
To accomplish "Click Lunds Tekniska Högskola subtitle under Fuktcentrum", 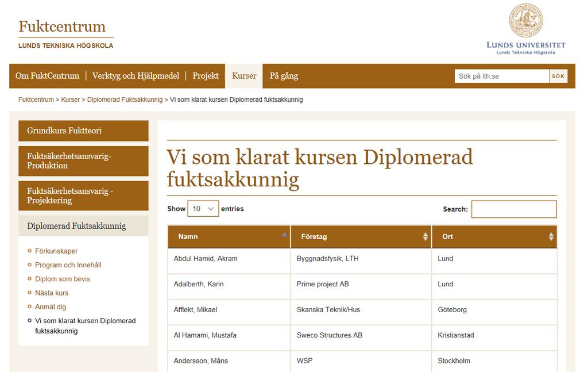I will (65, 46).
